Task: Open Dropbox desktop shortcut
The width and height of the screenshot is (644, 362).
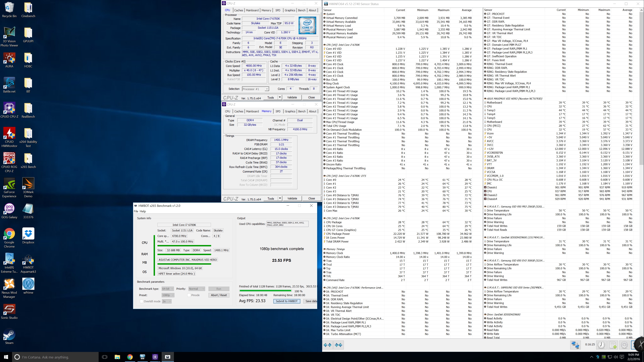Action: (x=28, y=236)
